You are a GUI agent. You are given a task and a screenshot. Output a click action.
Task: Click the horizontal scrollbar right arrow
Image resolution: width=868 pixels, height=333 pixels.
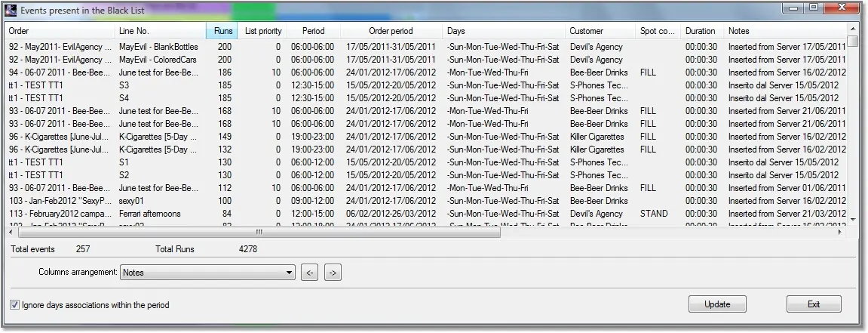pos(841,233)
